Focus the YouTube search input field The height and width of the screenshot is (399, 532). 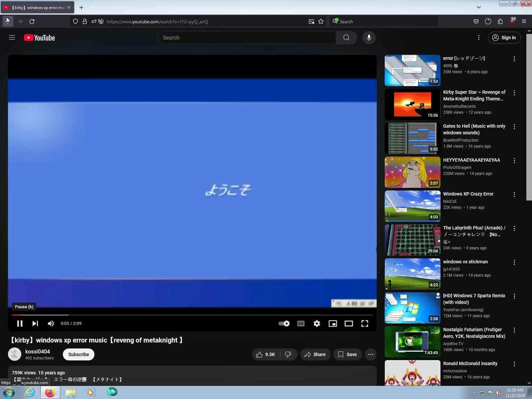click(247, 38)
